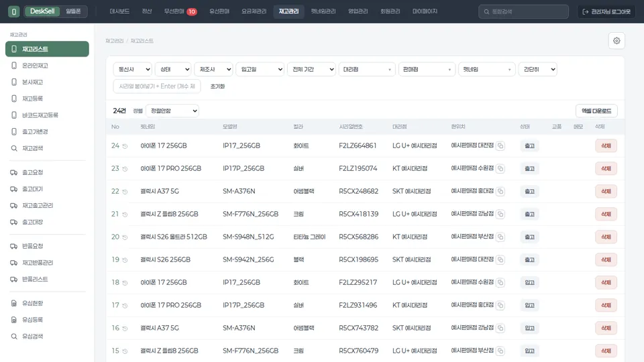Click the history clock icon in row 20
644x362 pixels.
coord(125,237)
